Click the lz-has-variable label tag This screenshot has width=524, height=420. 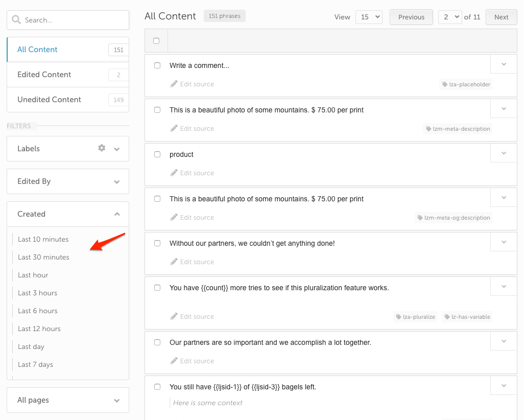467,317
